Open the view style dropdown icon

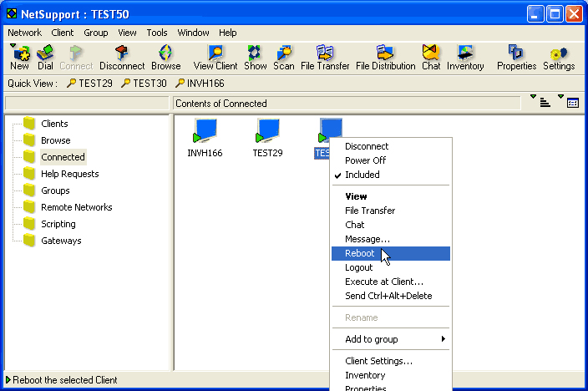pos(569,102)
